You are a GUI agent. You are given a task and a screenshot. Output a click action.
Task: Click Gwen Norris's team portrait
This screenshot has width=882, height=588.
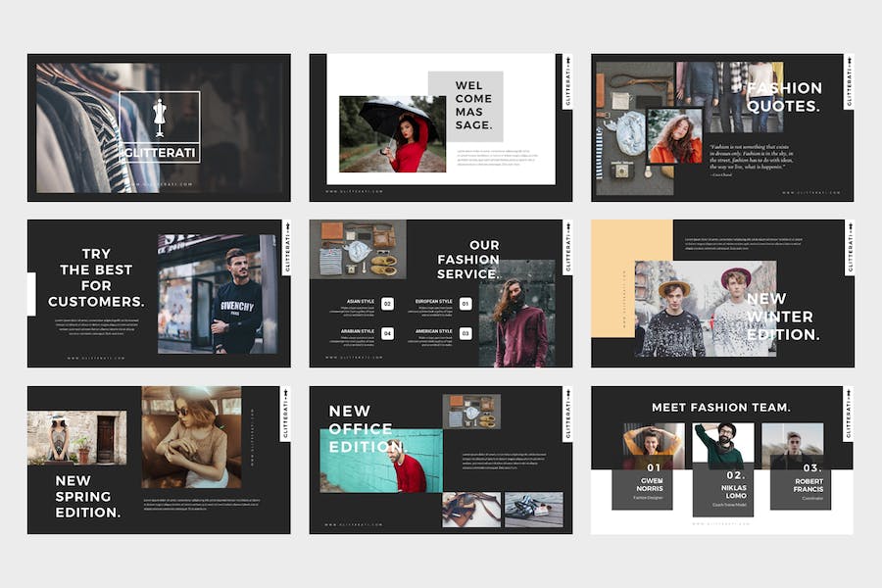(x=654, y=447)
